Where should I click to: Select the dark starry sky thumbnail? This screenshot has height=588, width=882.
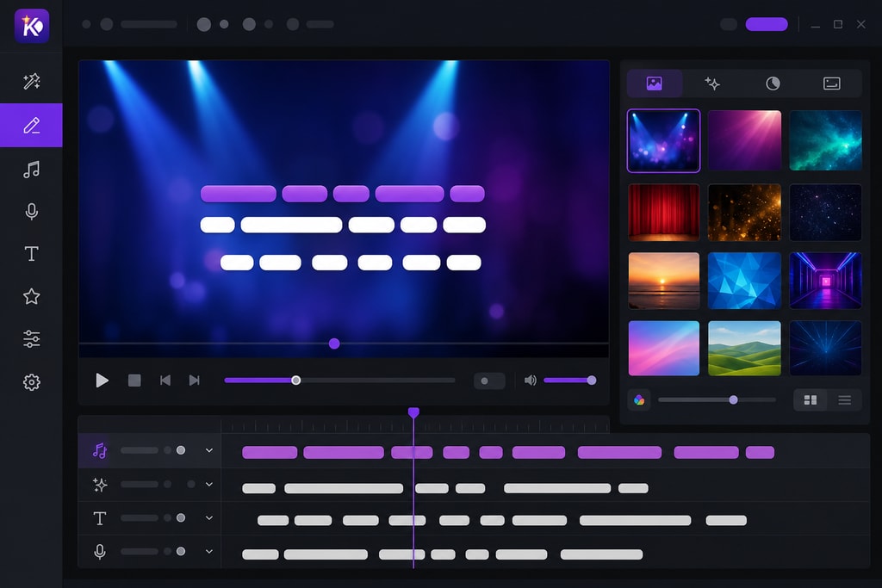825,213
